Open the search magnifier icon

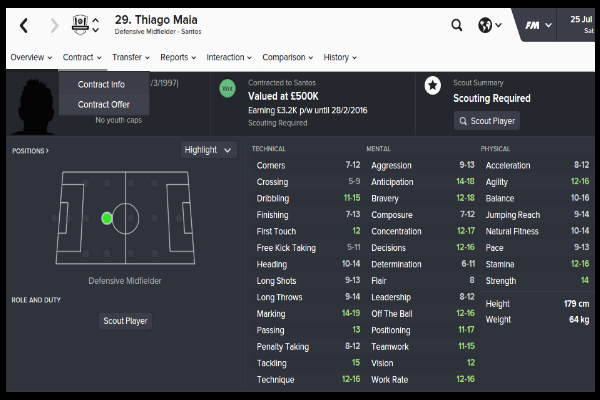pos(457,25)
